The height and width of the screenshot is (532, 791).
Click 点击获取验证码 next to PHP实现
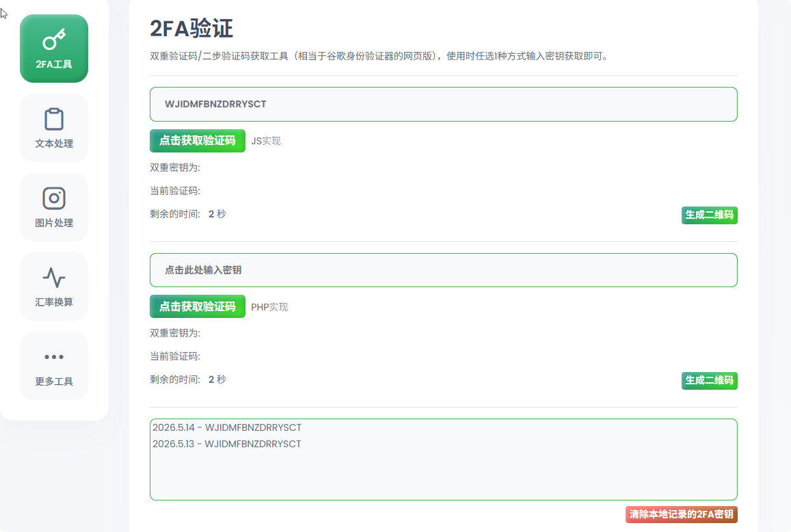[x=198, y=306]
